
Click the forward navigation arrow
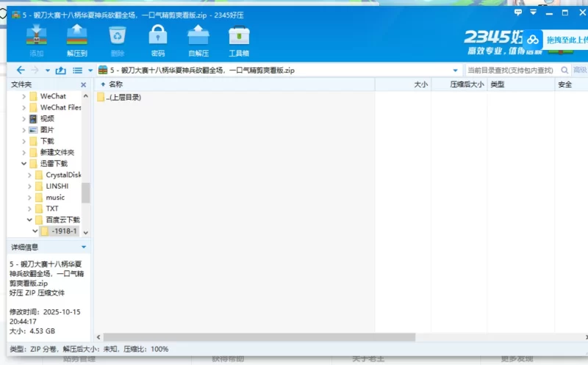35,70
